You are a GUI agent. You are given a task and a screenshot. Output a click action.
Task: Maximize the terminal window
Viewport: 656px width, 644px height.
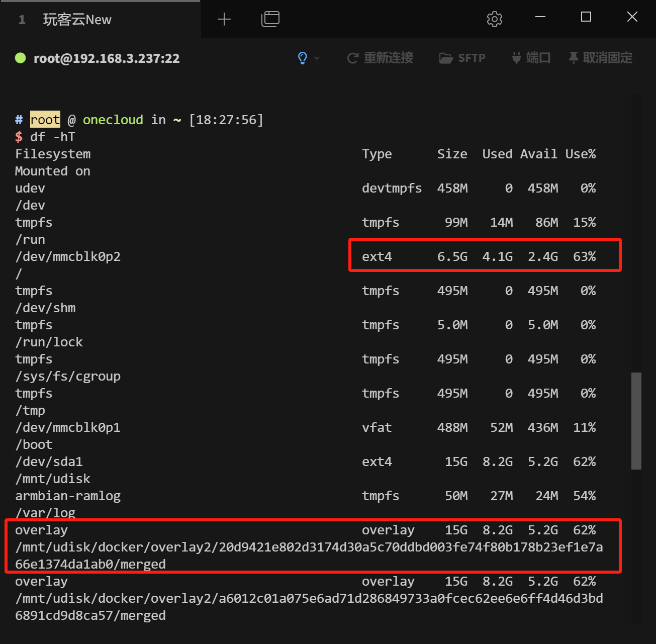[x=586, y=17]
